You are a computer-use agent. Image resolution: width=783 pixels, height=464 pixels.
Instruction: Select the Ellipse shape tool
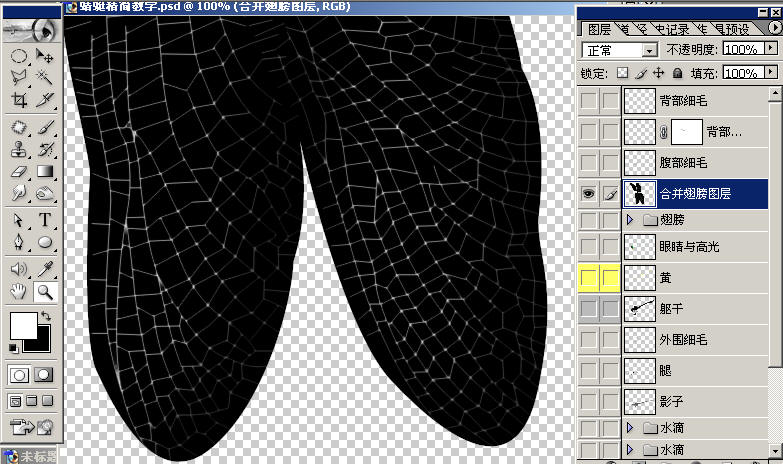pos(44,242)
